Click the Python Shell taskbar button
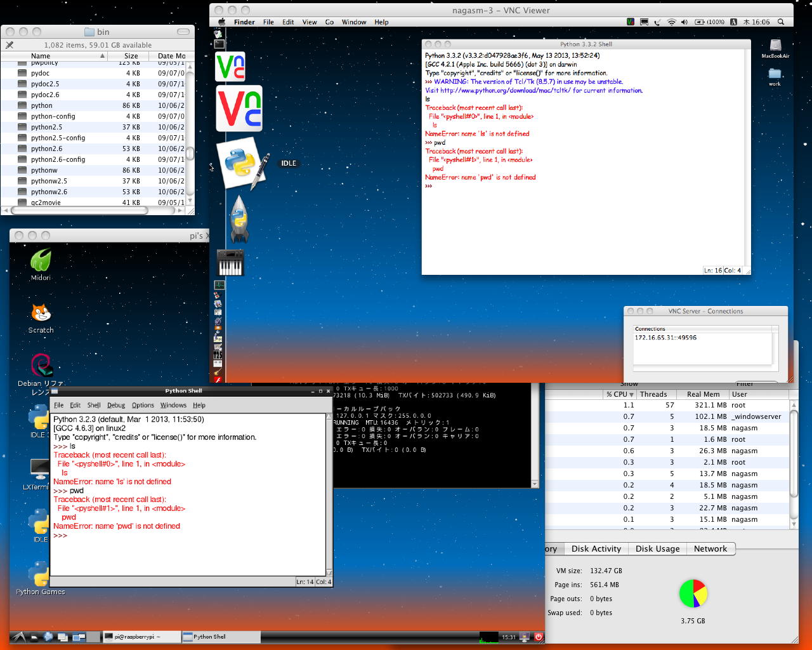The height and width of the screenshot is (650, 812). 220,637
